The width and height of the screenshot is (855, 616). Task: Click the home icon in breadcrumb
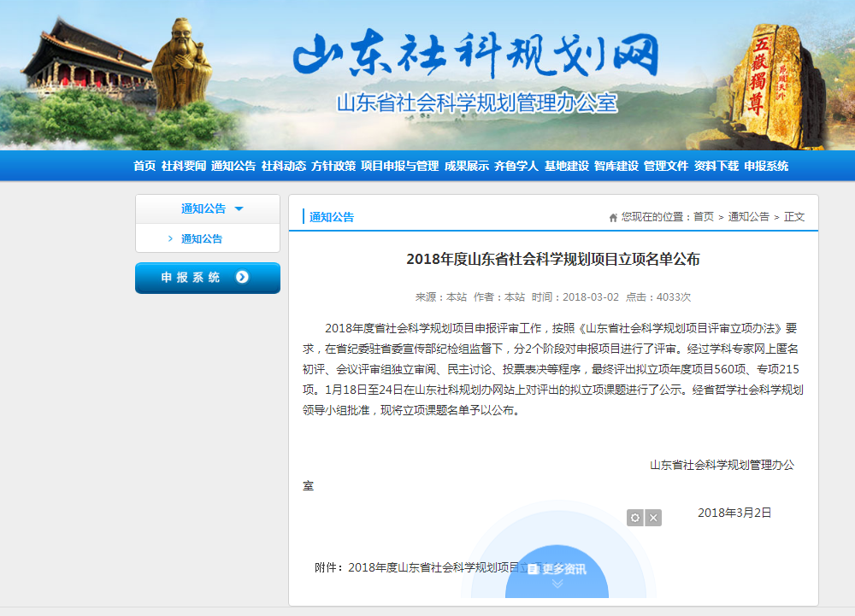click(613, 218)
